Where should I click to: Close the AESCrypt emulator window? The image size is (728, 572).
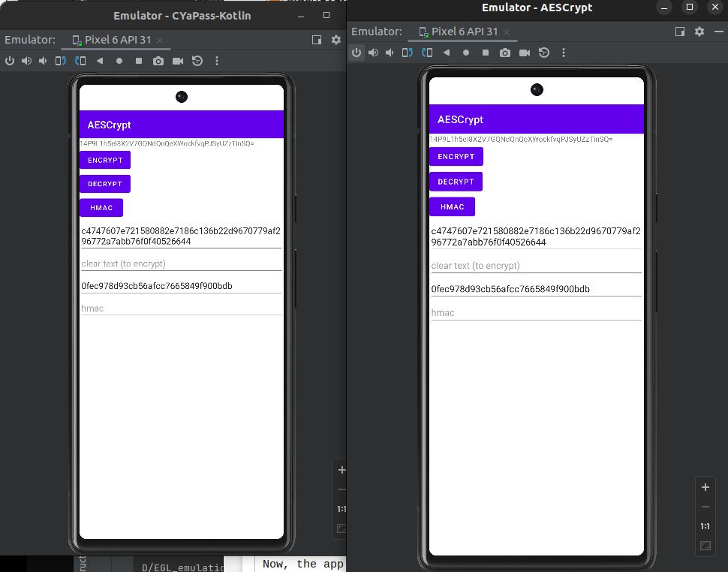click(x=715, y=7)
